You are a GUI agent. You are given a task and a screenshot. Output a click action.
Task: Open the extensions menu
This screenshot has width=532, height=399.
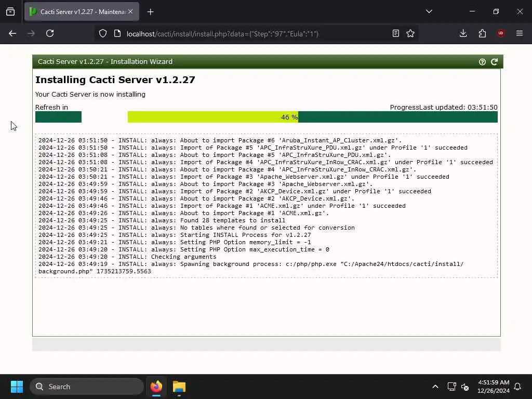point(482,33)
